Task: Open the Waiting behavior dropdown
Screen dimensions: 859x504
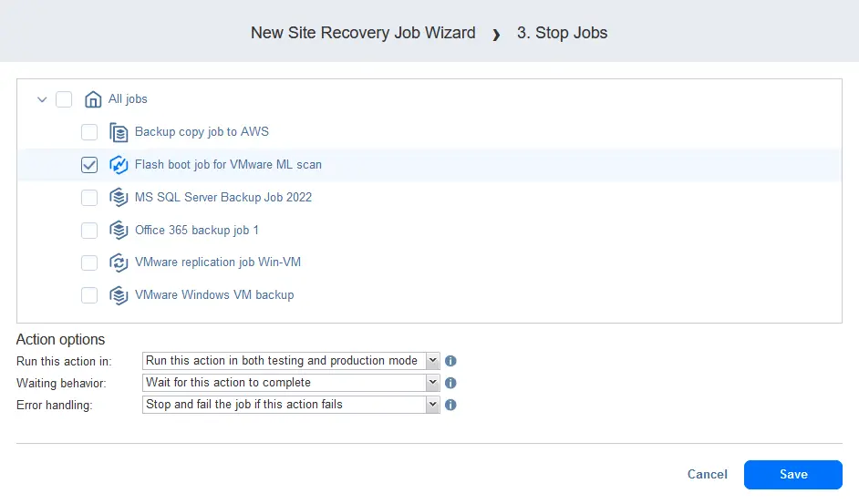Action: point(291,383)
